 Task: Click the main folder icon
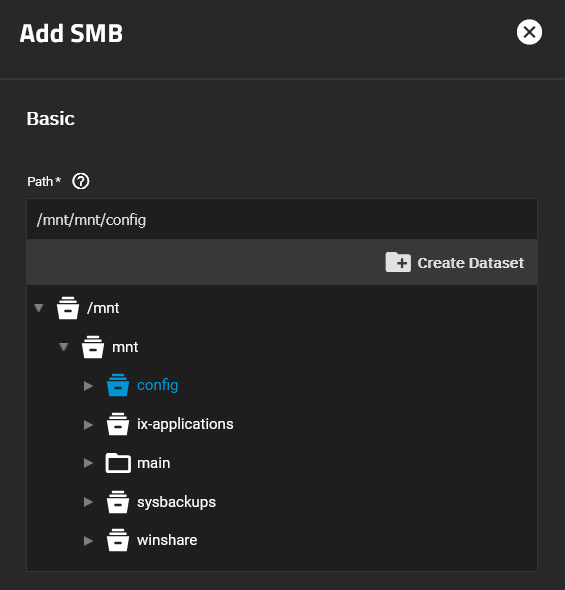click(118, 463)
